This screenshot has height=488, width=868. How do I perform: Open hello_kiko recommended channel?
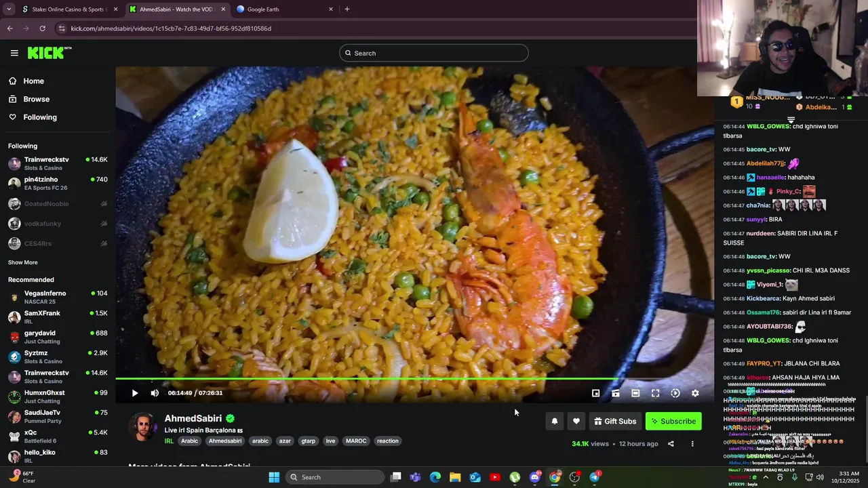pyautogui.click(x=58, y=456)
